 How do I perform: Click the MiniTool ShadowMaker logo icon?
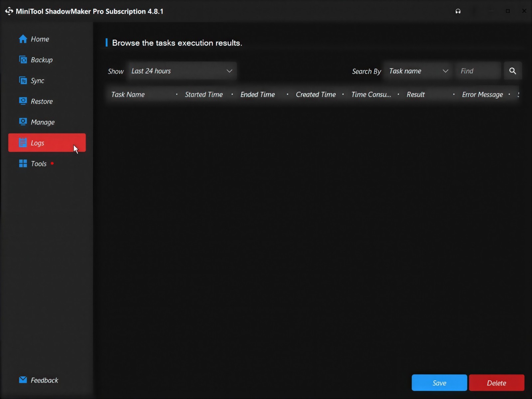(x=9, y=11)
